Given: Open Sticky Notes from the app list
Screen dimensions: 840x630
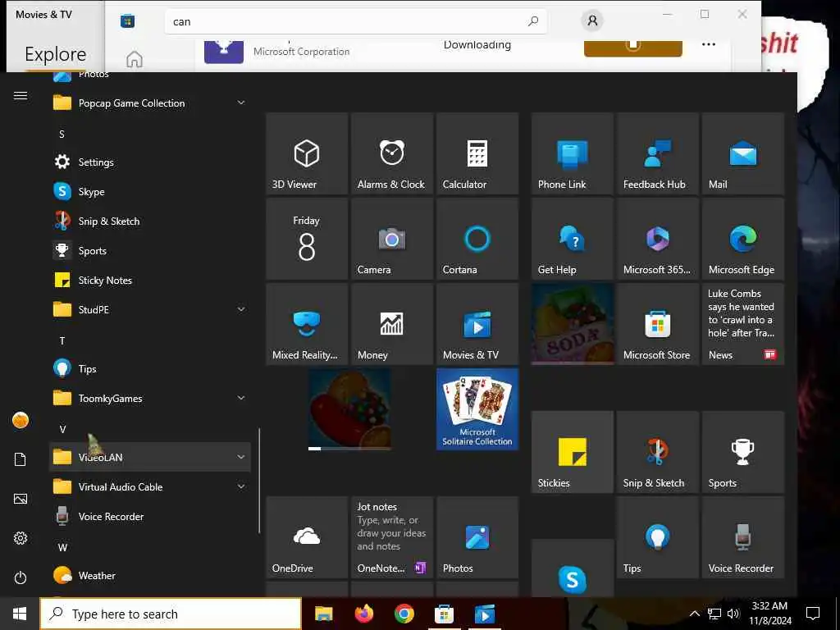Looking at the screenshot, I should (x=149, y=281).
